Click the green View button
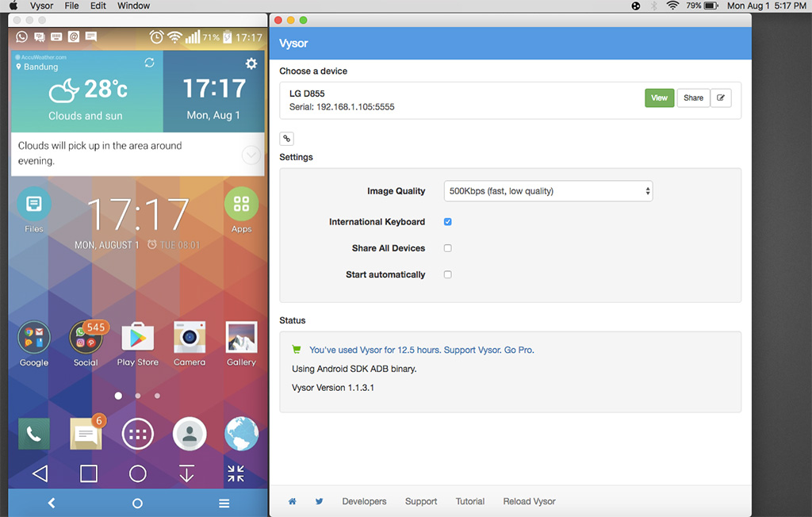This screenshot has height=517, width=812. tap(659, 98)
